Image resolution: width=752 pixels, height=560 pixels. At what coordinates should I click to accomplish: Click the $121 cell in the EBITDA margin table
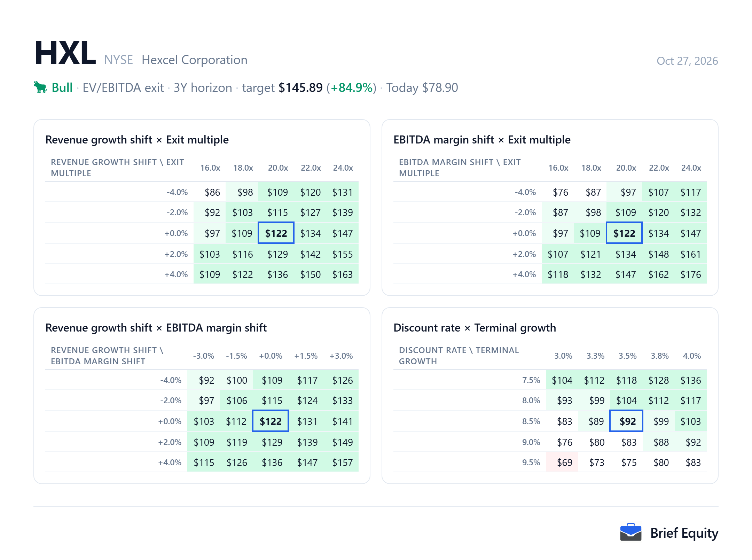tap(590, 254)
